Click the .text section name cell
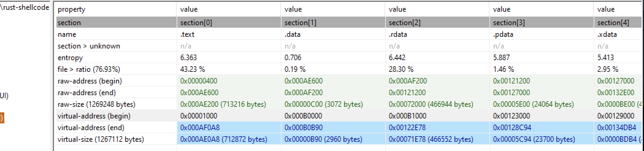This screenshot has width=644, height=151. (229, 34)
